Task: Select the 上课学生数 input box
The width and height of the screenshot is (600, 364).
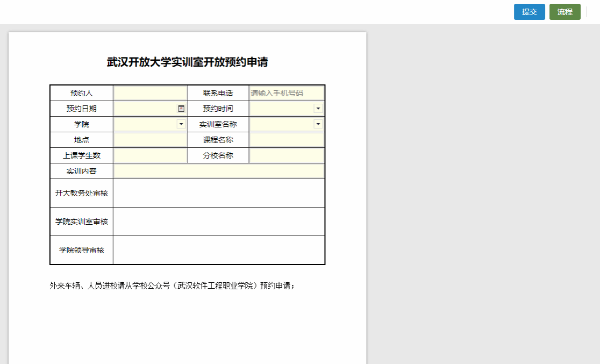Action: coord(150,155)
